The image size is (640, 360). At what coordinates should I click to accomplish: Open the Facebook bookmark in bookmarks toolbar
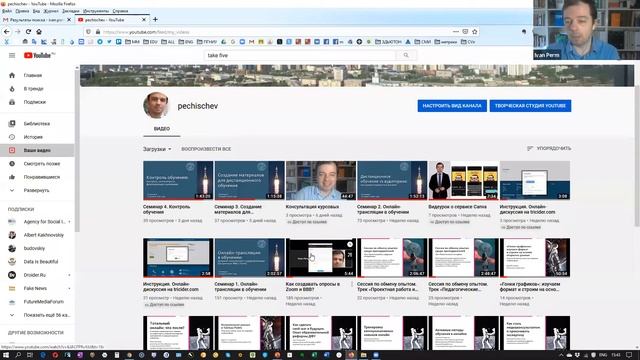click(x=326, y=42)
